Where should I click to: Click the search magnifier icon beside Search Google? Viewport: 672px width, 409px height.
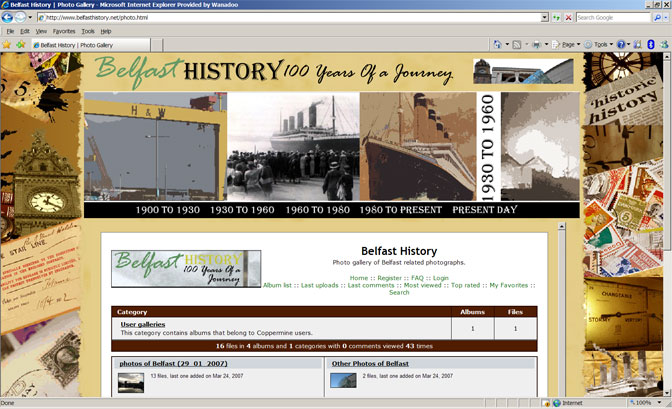656,17
